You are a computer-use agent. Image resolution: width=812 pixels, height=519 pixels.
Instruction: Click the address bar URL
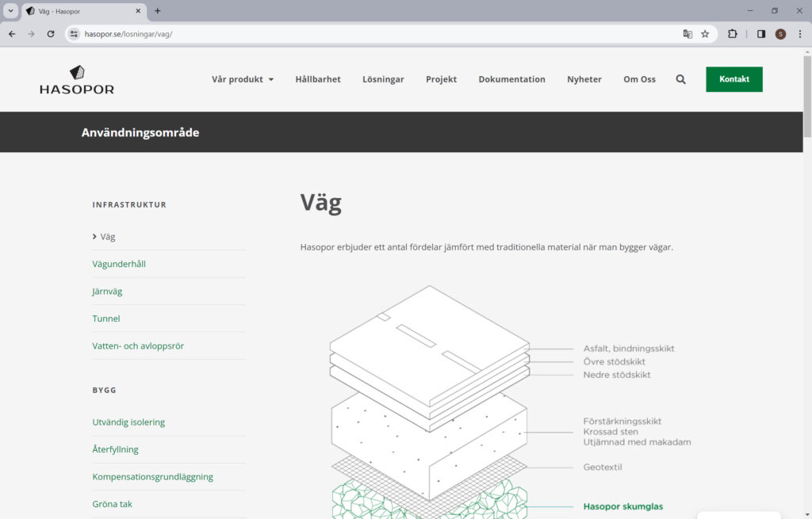(128, 34)
